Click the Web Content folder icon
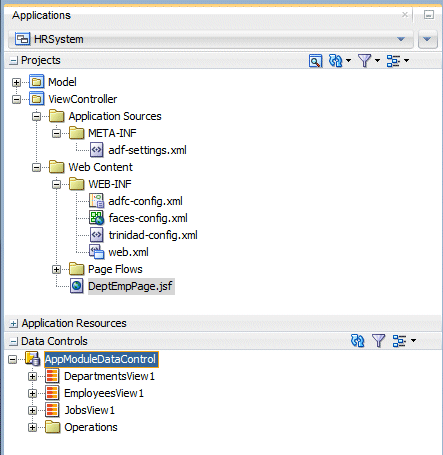This screenshot has width=443, height=455. tap(56, 167)
